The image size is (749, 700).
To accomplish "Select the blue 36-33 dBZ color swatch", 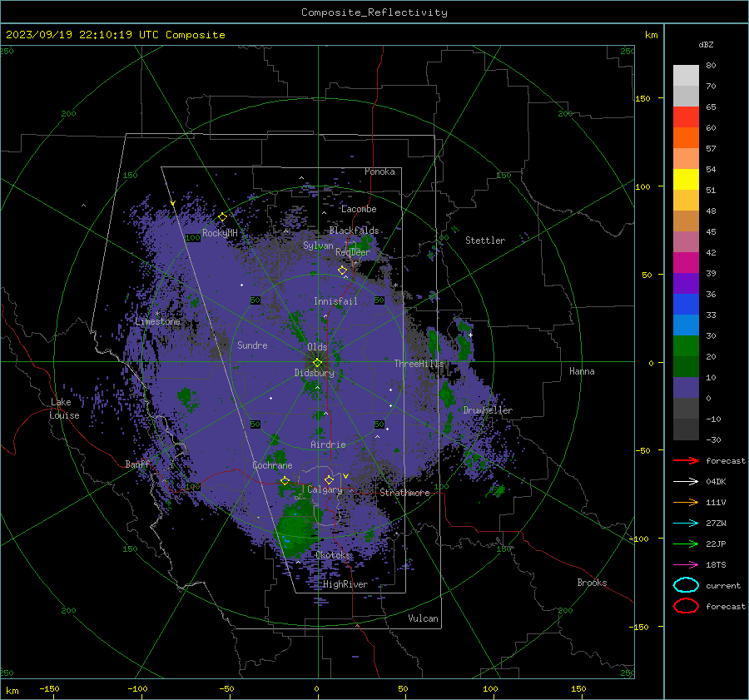I will click(686, 305).
